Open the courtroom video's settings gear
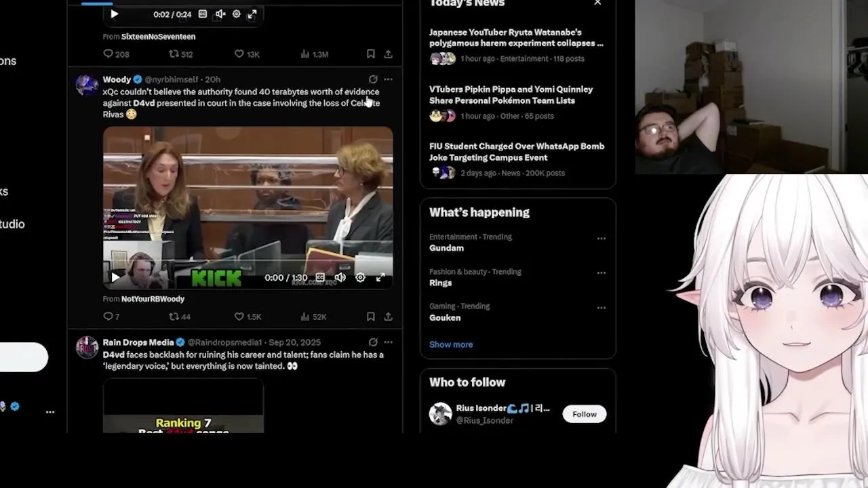Viewport: 868px width, 488px height. pyautogui.click(x=360, y=278)
